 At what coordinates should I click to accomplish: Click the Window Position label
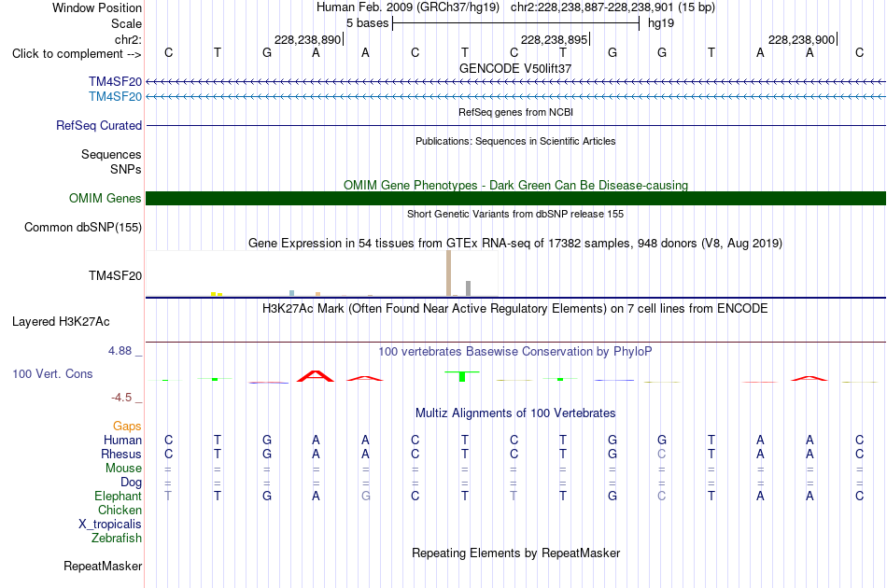coord(97,7)
